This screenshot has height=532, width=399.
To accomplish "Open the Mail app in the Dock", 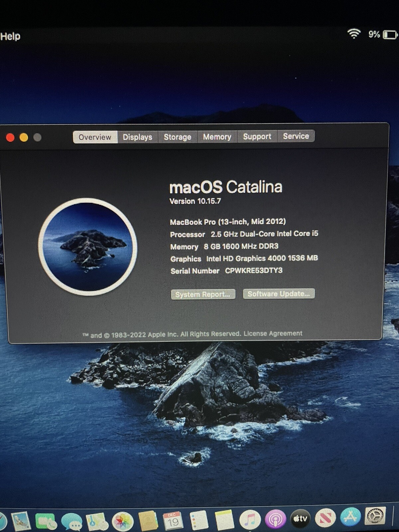I will coord(21,521).
